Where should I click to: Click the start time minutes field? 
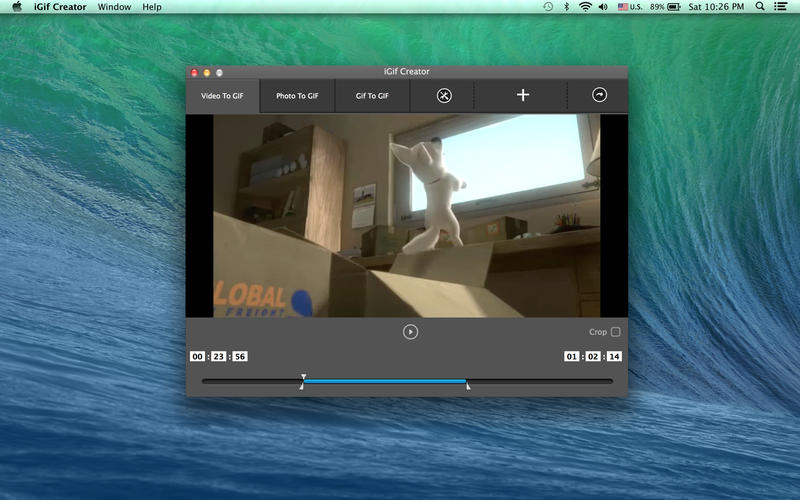219,357
